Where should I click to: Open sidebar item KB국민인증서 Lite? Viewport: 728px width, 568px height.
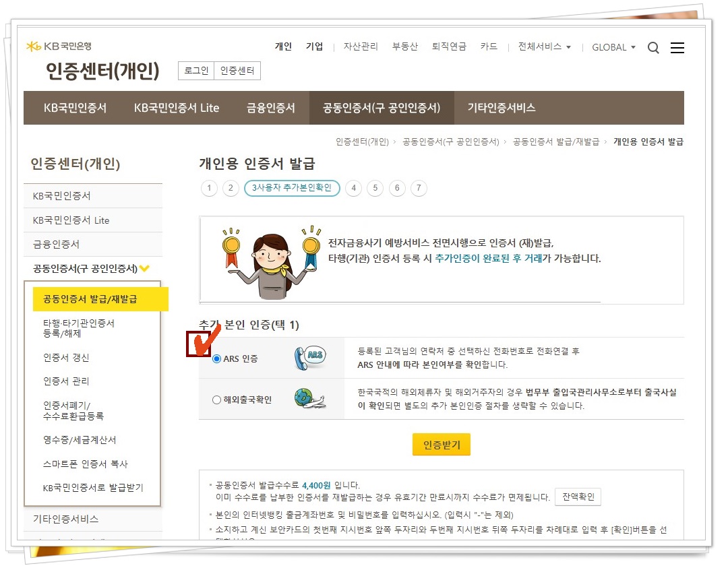pos(93,220)
